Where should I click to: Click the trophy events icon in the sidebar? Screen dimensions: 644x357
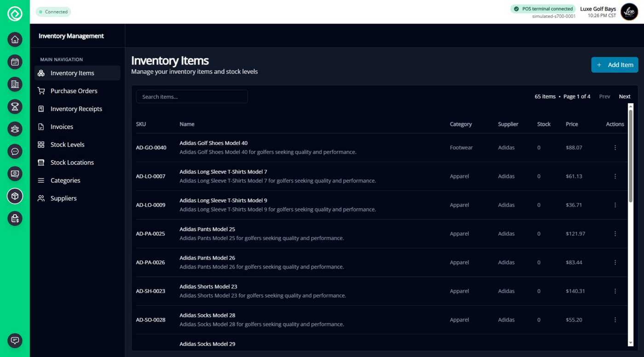coord(15,107)
